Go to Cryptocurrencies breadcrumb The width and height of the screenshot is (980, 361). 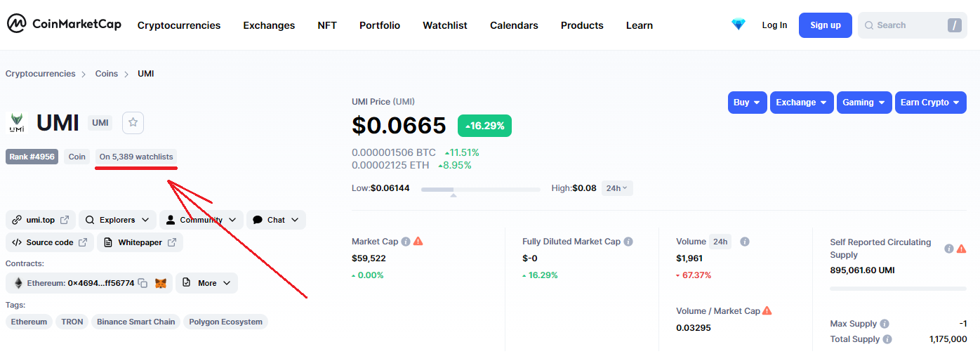click(x=41, y=74)
